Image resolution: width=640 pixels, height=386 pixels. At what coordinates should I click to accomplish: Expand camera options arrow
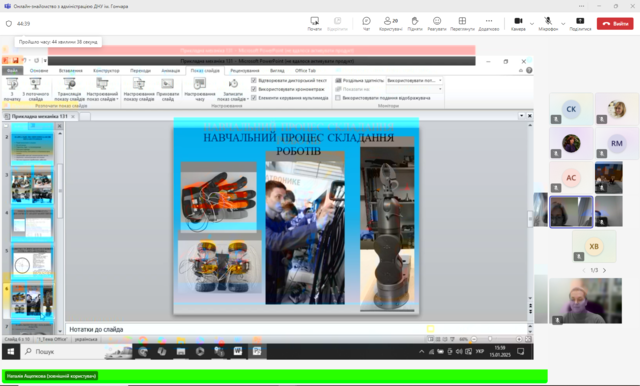click(531, 24)
